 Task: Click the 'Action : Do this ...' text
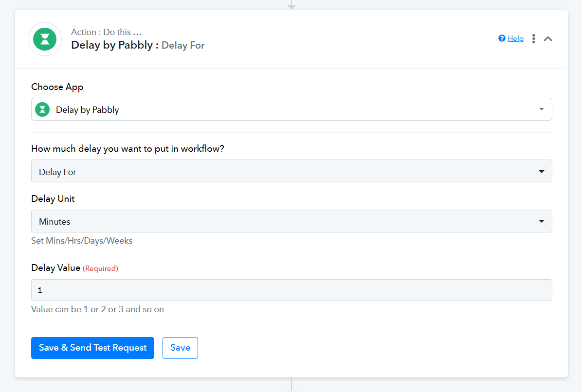(106, 32)
